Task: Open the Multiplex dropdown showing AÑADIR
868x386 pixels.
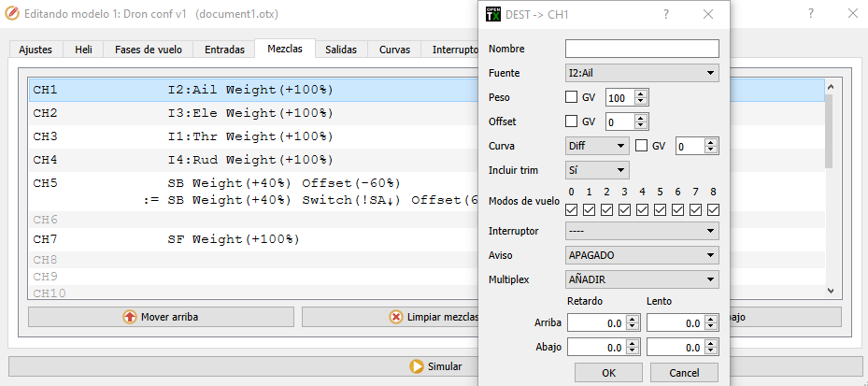Action: coord(642,279)
